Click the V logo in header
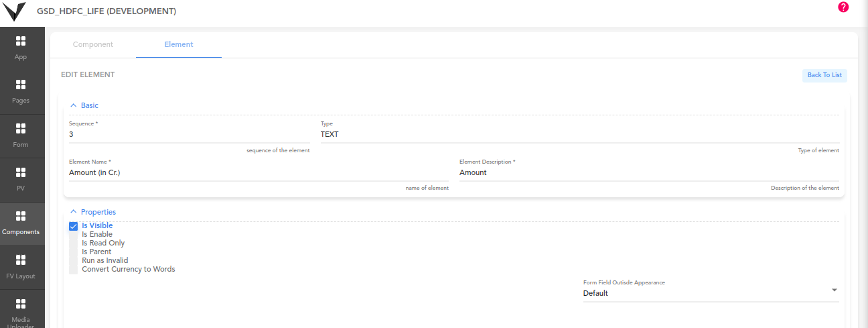This screenshot has width=868, height=328. 15,11
